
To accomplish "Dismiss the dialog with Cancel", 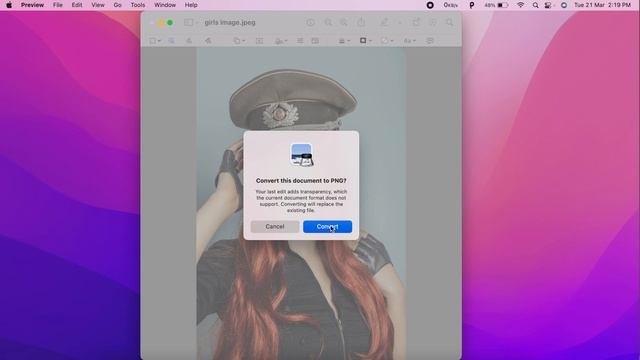I will point(275,227).
